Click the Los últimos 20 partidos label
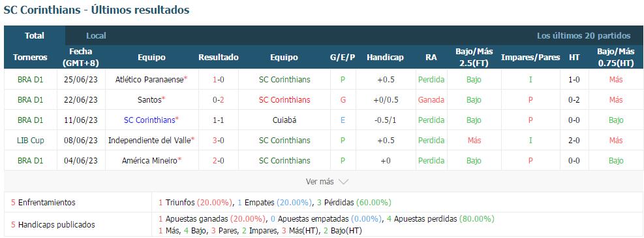 [583, 36]
